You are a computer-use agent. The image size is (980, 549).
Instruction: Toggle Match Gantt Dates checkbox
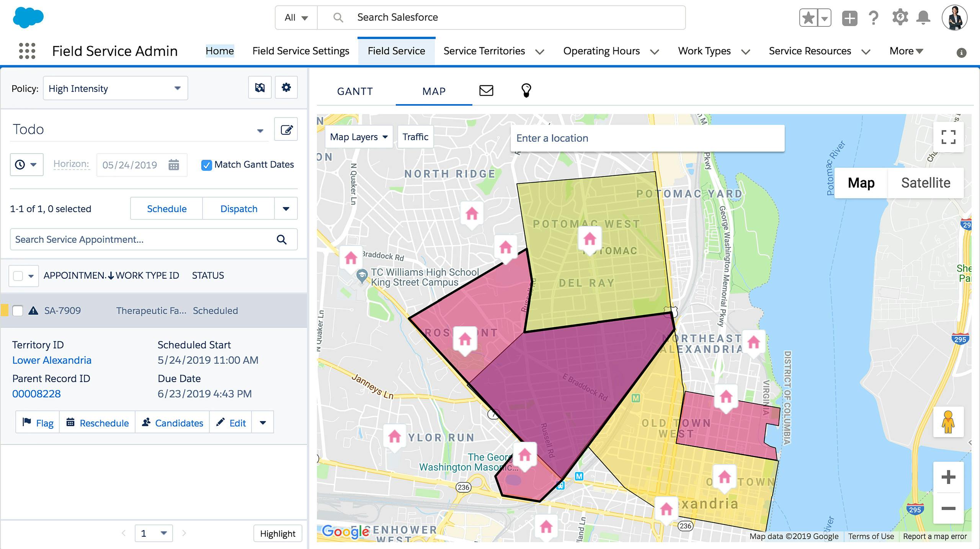[x=206, y=164]
